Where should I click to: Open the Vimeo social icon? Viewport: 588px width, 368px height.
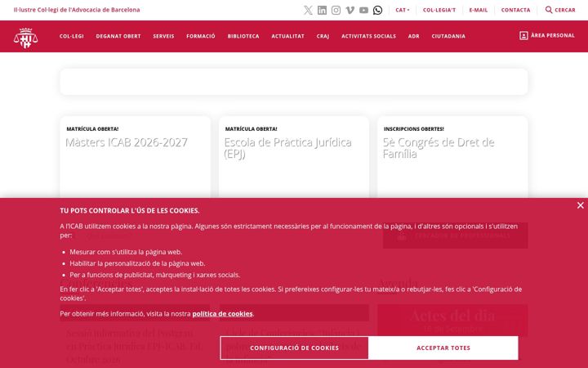click(x=350, y=10)
